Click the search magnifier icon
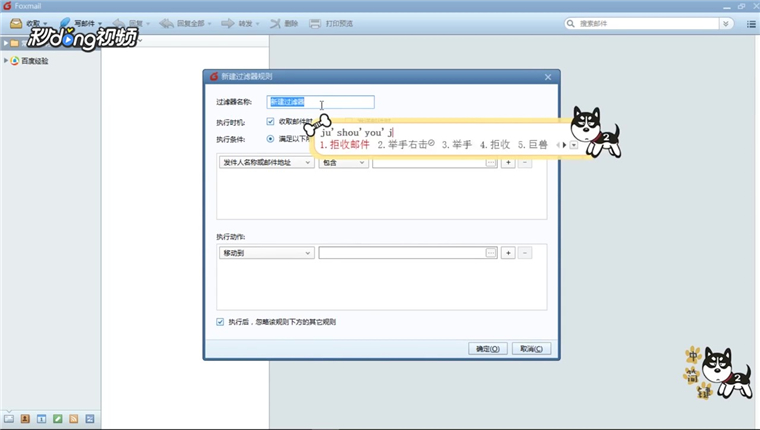 (571, 23)
